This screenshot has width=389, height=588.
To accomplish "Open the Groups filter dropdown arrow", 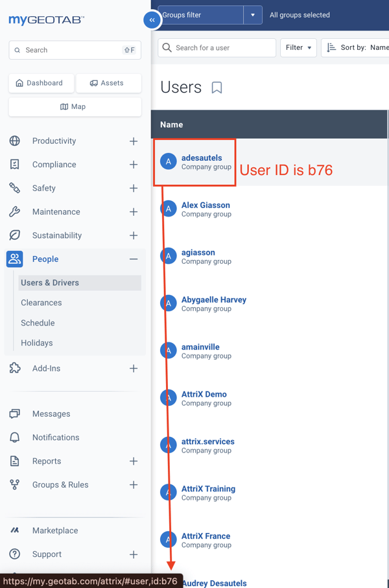I will click(x=253, y=15).
